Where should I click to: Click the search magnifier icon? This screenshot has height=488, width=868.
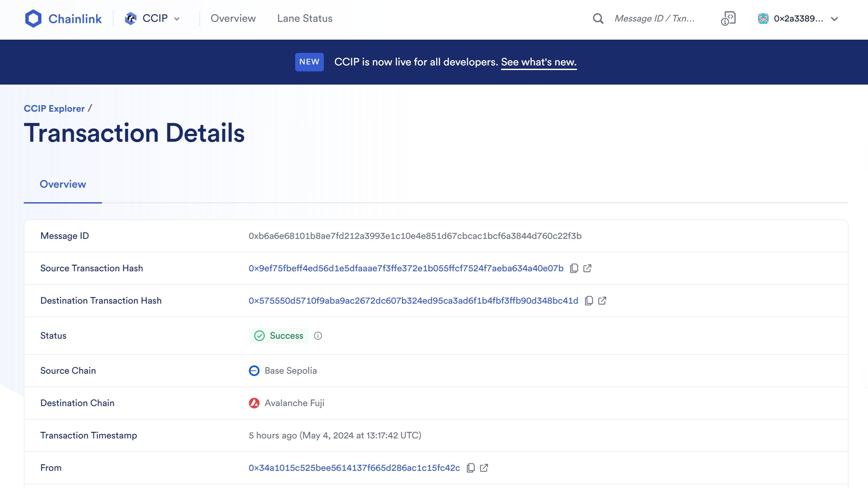click(x=598, y=19)
